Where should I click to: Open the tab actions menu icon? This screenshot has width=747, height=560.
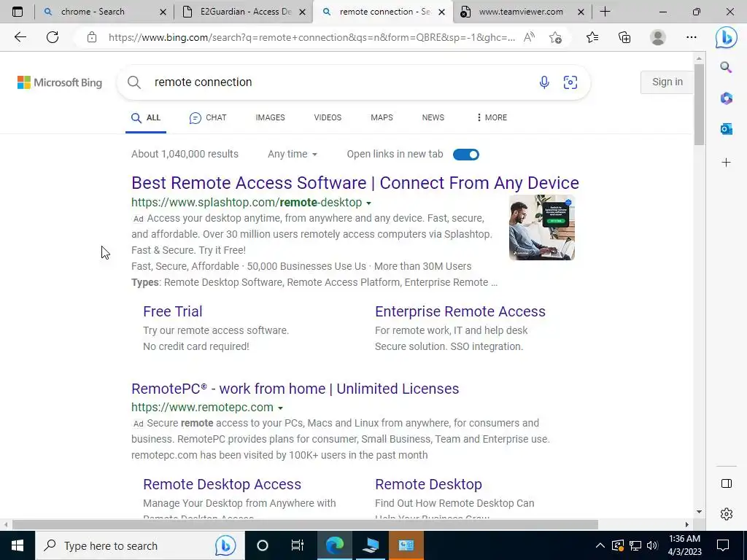pos(18,12)
